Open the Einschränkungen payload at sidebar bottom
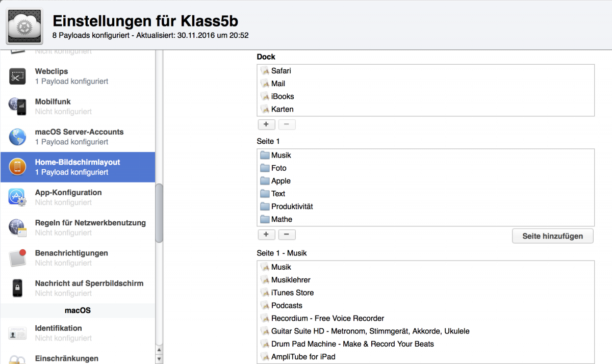The width and height of the screenshot is (612, 364). (78, 356)
